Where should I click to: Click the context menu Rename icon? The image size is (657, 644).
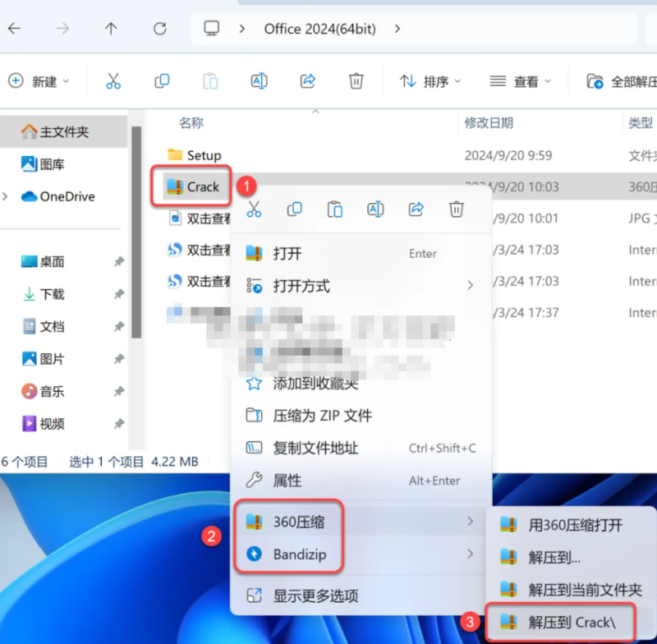tap(375, 209)
